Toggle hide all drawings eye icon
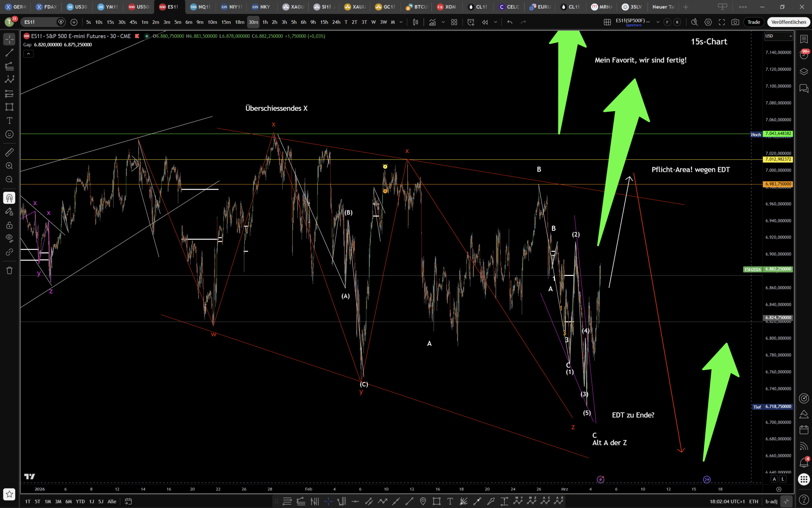 coord(9,238)
